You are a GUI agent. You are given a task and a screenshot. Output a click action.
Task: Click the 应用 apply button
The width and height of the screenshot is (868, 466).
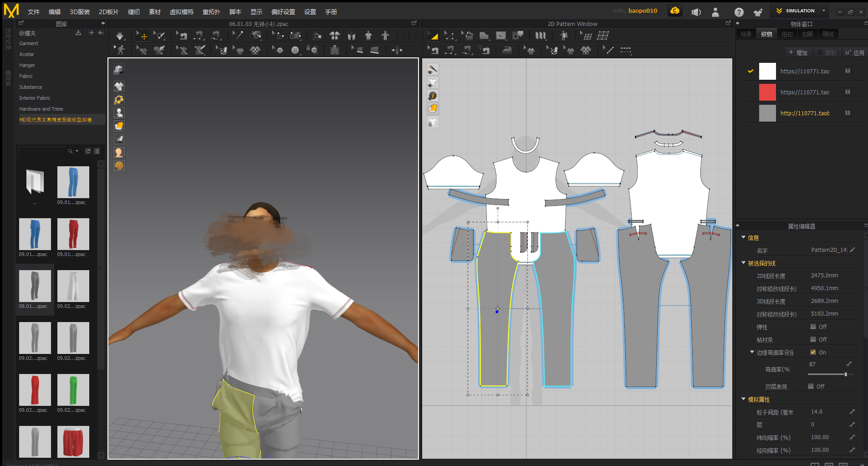coord(855,53)
